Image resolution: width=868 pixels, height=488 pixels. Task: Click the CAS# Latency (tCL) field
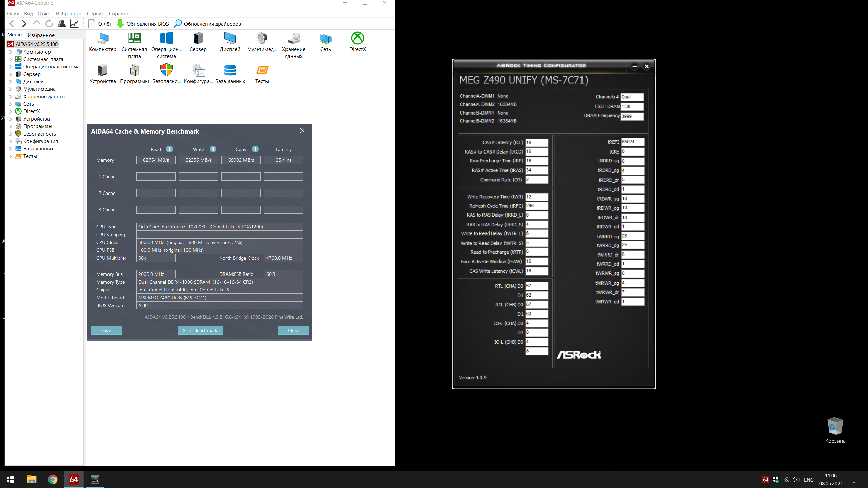coord(536,142)
